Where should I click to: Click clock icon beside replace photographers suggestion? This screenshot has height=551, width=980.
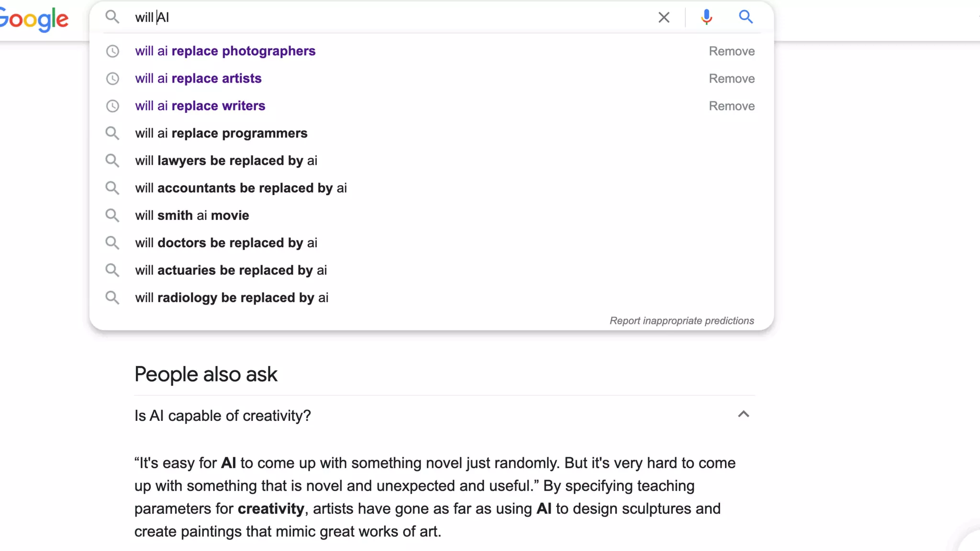(x=112, y=51)
